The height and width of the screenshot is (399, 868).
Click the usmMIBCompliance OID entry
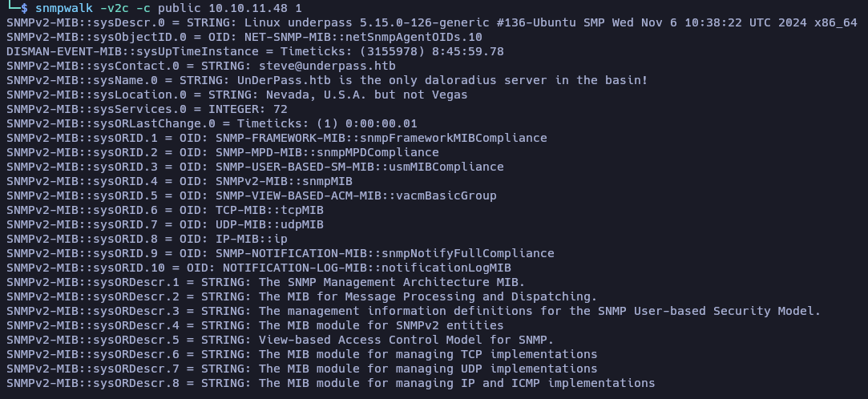(x=360, y=167)
